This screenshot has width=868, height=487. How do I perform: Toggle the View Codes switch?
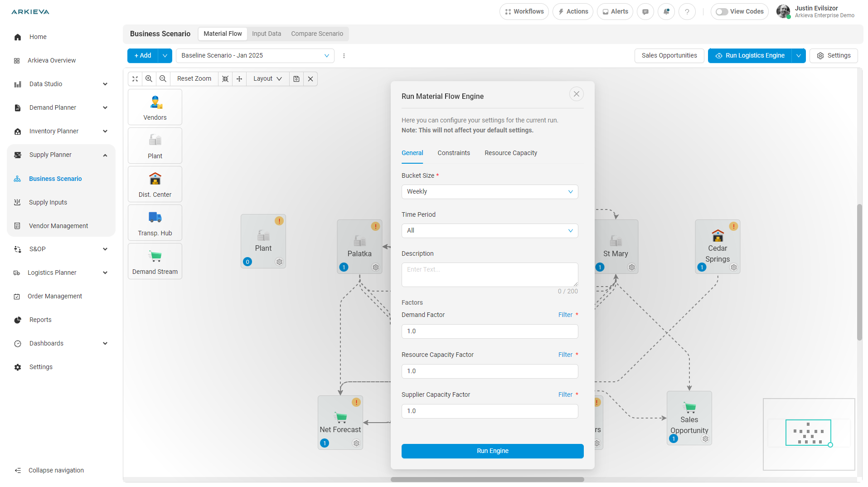[x=722, y=12]
